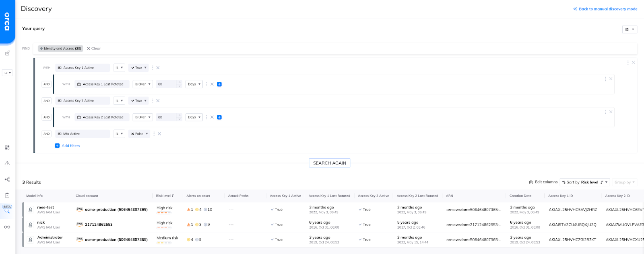Sort by the Risk level column header

point(165,196)
